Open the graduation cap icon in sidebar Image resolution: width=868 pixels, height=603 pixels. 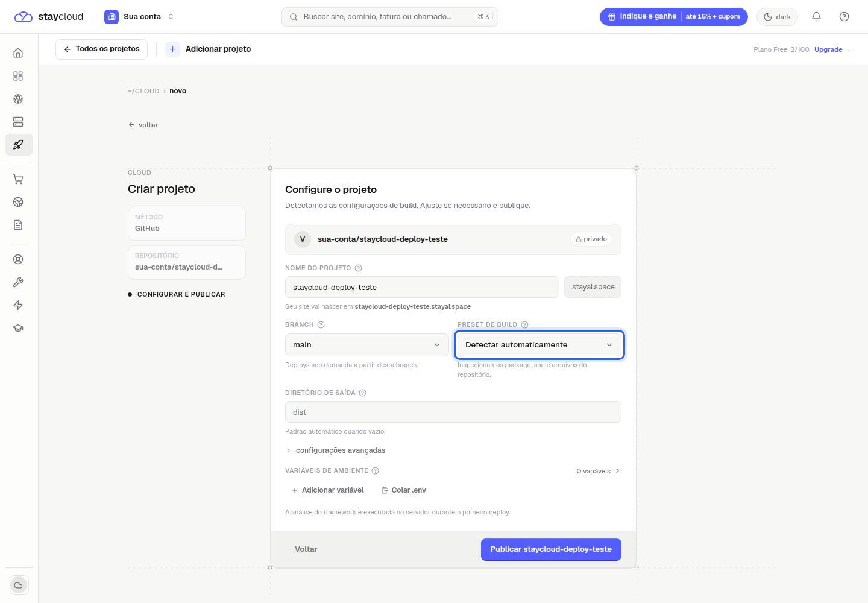tap(18, 328)
